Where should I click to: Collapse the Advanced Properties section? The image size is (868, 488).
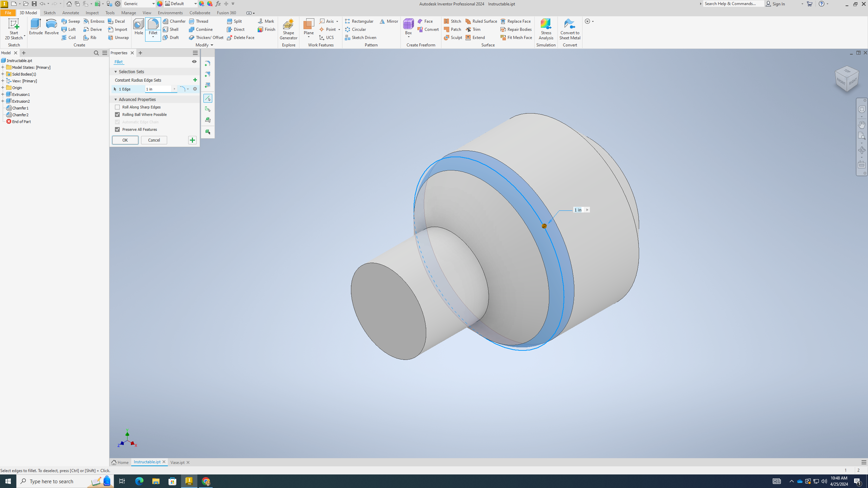coord(115,99)
